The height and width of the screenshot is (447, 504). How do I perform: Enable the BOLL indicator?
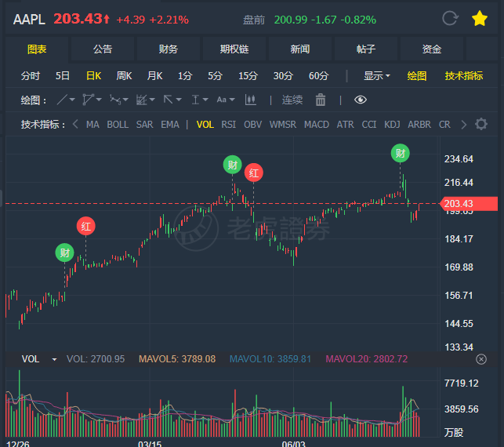118,125
